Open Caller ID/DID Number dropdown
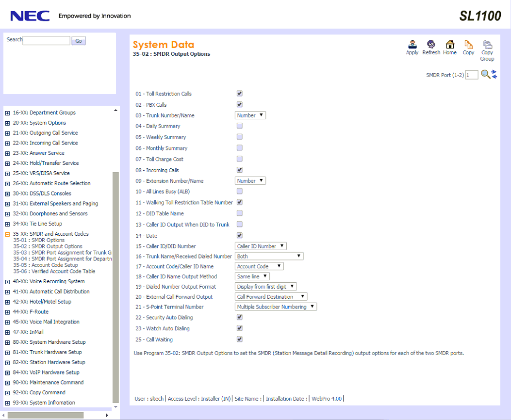This screenshot has height=420, width=511. click(x=261, y=246)
